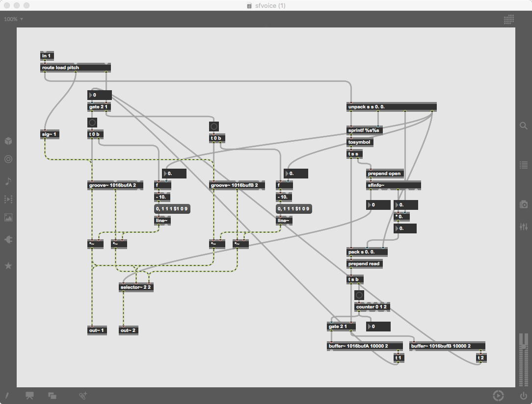Click the circular play icon in bottom toolbar
This screenshot has height=404, width=532.
(x=498, y=396)
